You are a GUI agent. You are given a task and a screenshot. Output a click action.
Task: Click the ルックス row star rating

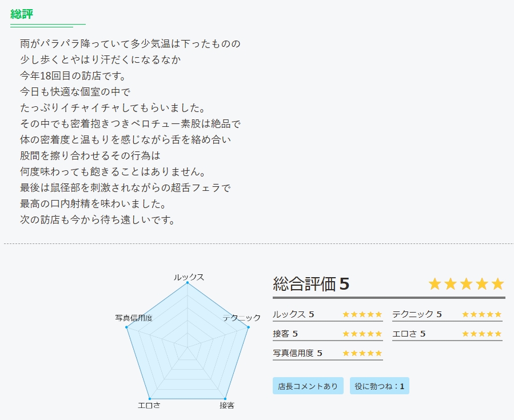coord(362,314)
